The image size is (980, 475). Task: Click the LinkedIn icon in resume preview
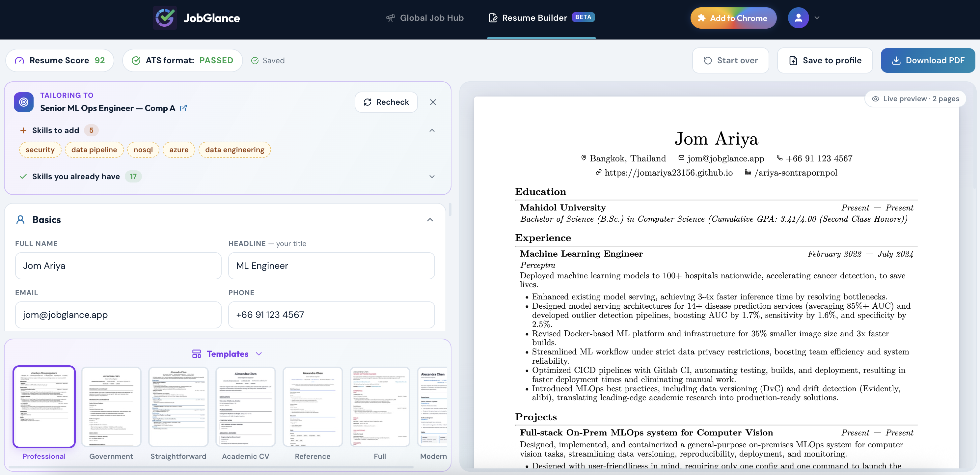click(748, 172)
